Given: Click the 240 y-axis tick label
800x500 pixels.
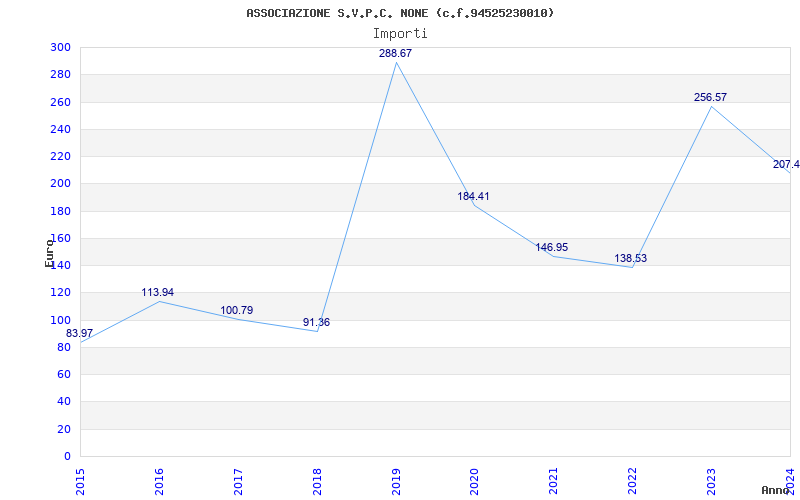Looking at the screenshot, I should tap(60, 129).
